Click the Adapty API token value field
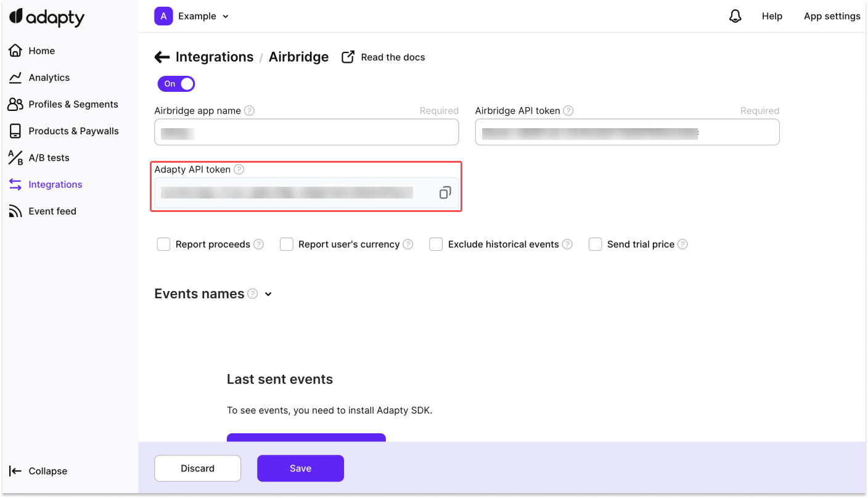868x498 pixels. click(x=306, y=193)
